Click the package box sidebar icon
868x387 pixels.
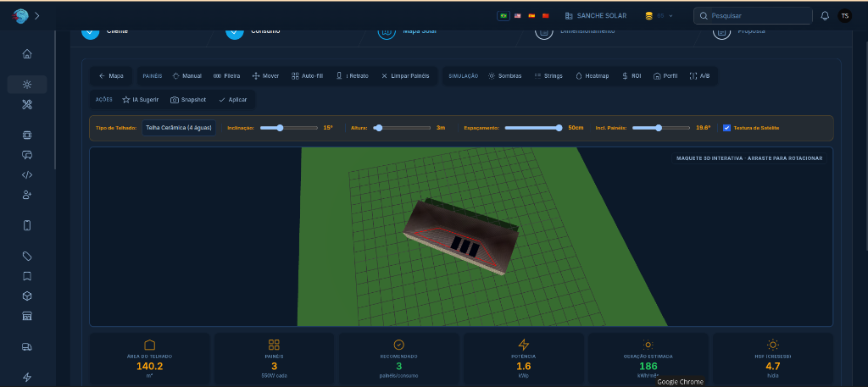(x=27, y=296)
